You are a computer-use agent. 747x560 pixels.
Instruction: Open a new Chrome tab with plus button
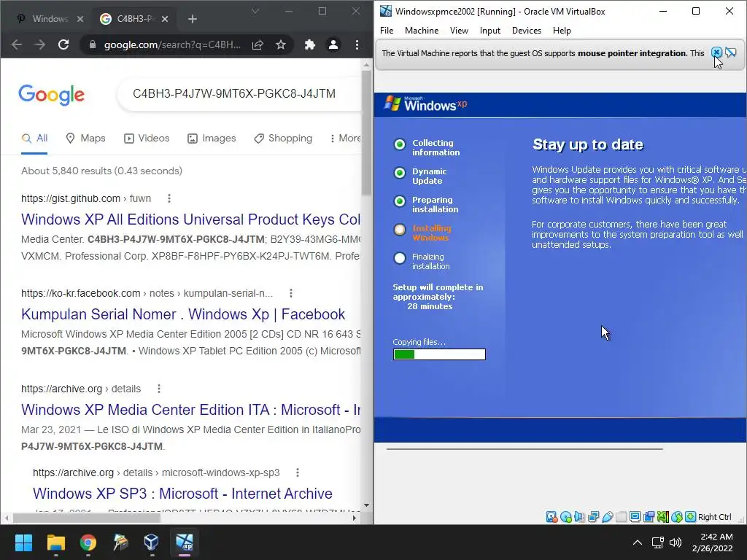tap(193, 19)
